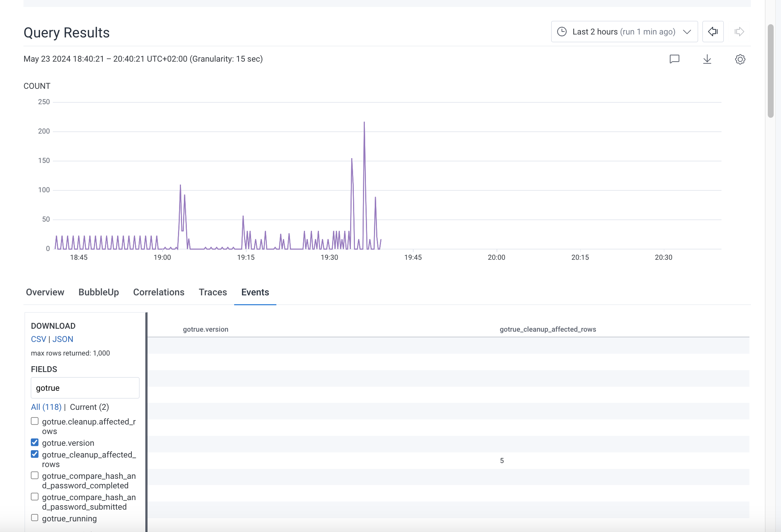
Task: Click the tallest spike near 19:36 on the graph
Action: 364,123
